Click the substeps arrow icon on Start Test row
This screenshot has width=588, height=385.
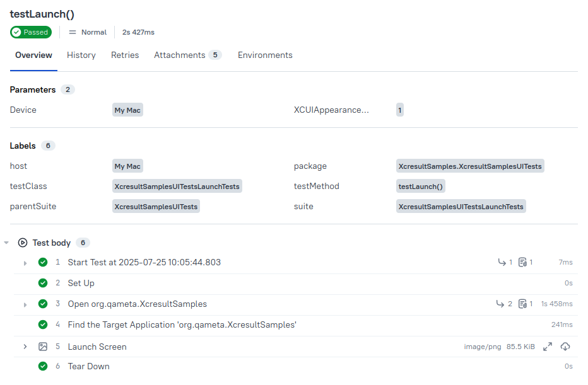coord(502,263)
